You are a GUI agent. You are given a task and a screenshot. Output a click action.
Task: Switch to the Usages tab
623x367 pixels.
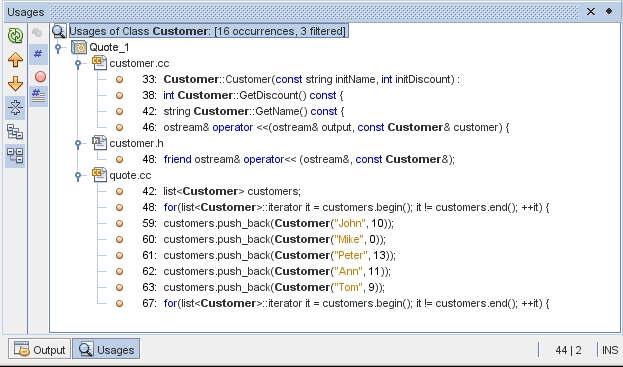106,350
